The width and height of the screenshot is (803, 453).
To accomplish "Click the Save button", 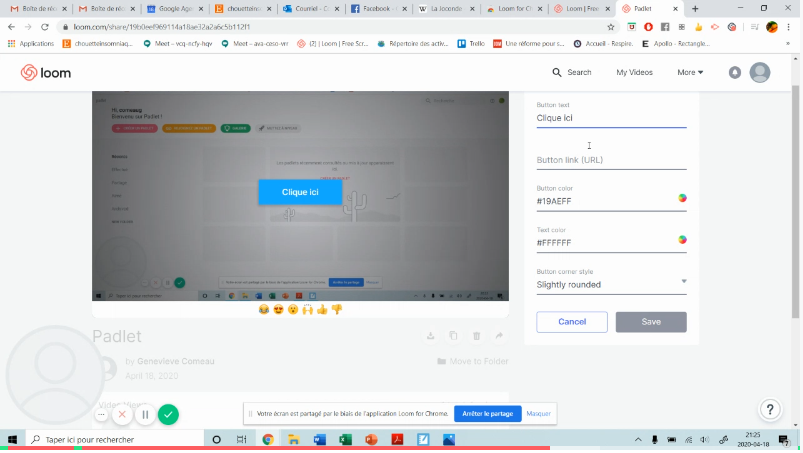I will pos(650,322).
